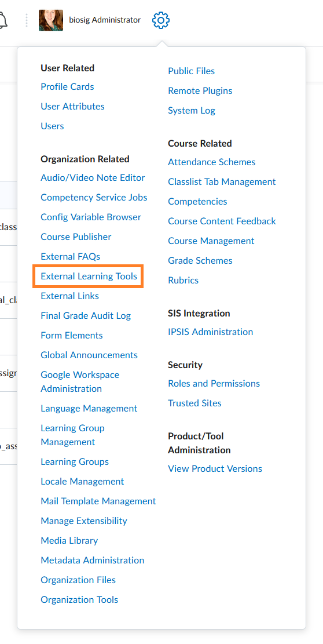Open Google Workspace Administration
Image resolution: width=323 pixels, height=644 pixels.
tap(80, 381)
